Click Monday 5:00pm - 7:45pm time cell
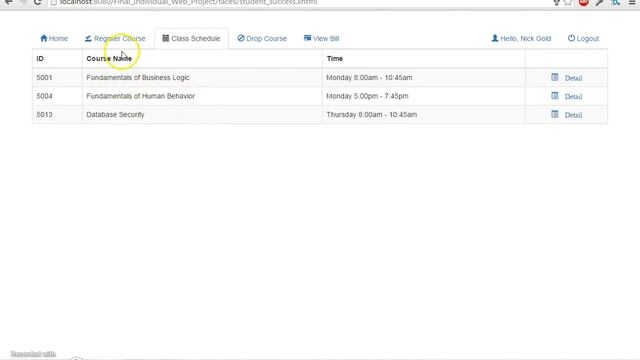640x360 pixels. 367,96
